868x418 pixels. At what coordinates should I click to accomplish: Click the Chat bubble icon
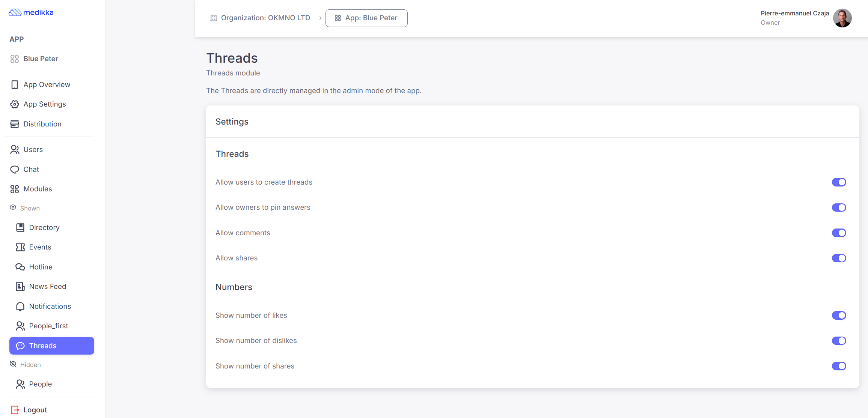[15, 170]
